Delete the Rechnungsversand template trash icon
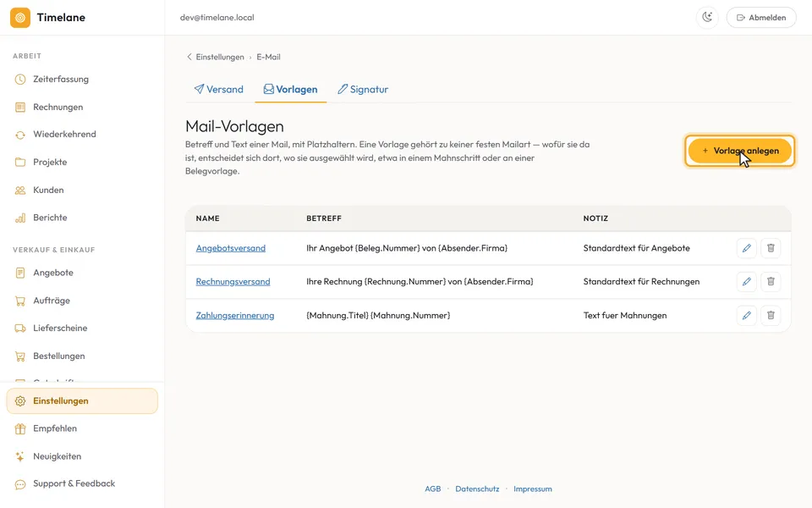 tap(771, 281)
